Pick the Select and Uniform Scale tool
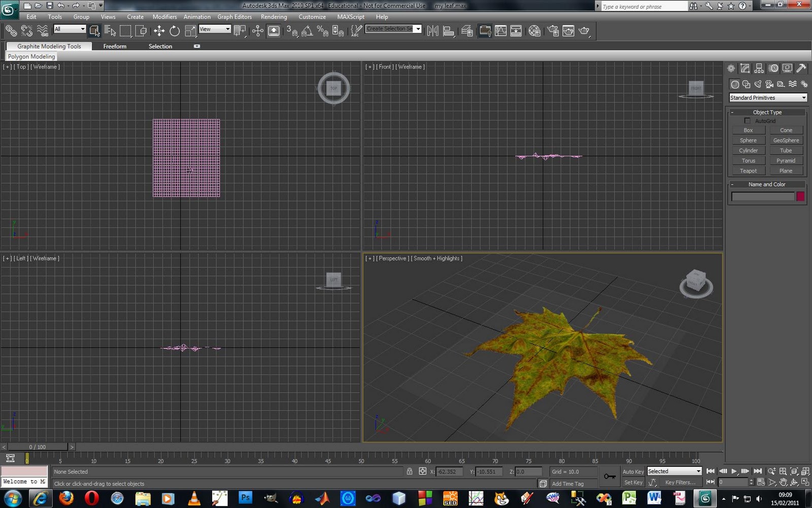 pos(190,31)
